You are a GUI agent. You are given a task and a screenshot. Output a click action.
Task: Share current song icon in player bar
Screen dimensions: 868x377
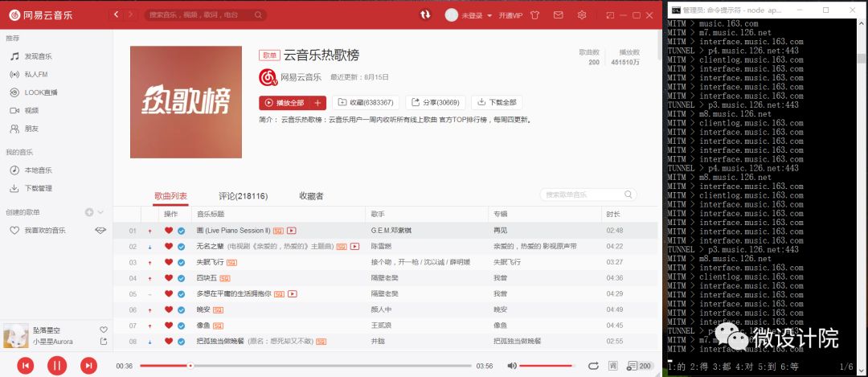click(x=104, y=342)
